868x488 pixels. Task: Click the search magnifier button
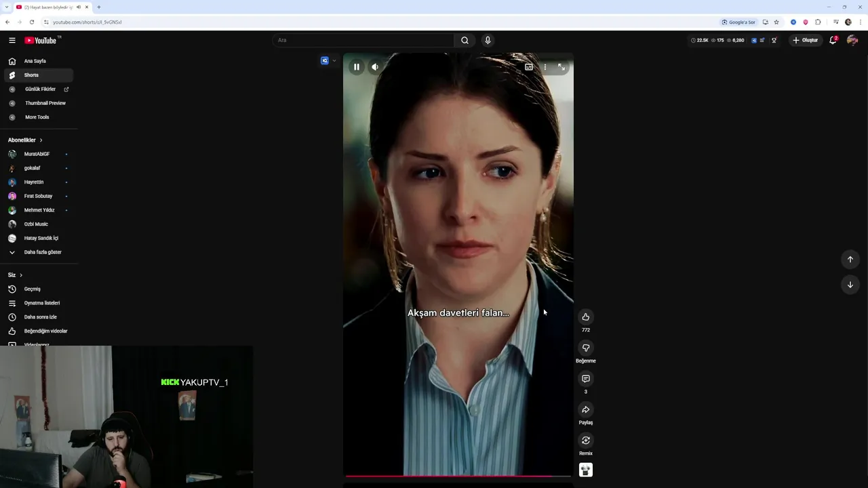pos(465,40)
